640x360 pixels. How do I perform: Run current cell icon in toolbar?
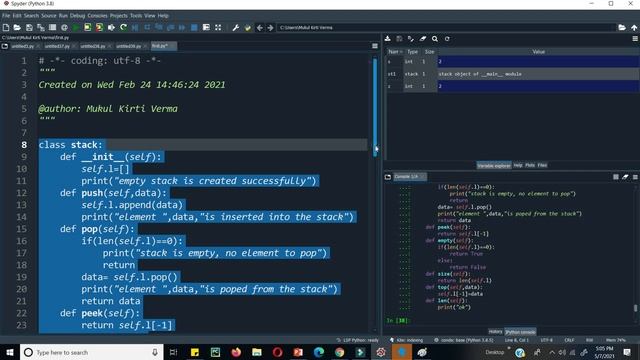[x=87, y=27]
